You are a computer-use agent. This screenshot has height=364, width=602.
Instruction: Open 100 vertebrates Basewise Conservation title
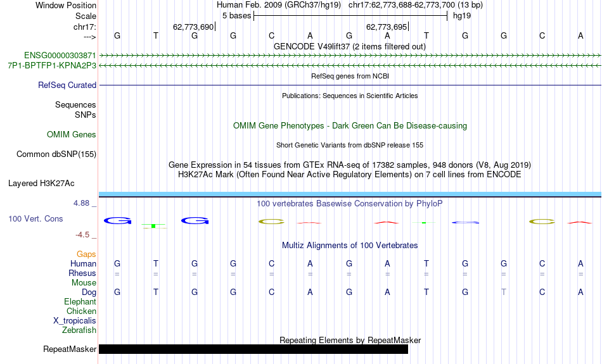[x=350, y=204]
